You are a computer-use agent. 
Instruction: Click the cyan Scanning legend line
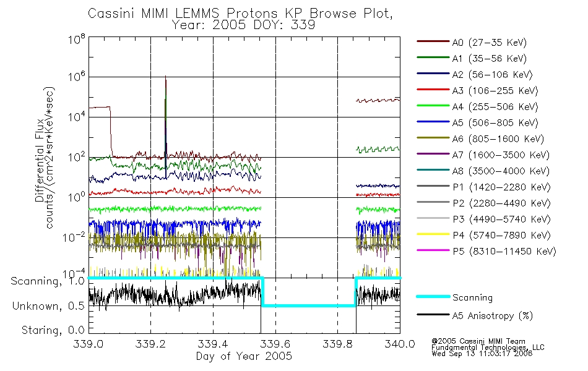(433, 296)
